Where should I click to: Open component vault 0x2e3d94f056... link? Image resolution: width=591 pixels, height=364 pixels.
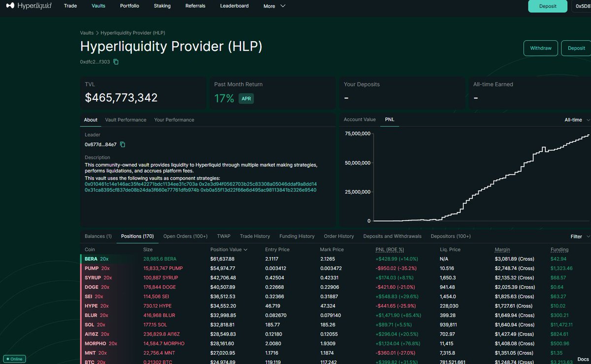coord(258,184)
